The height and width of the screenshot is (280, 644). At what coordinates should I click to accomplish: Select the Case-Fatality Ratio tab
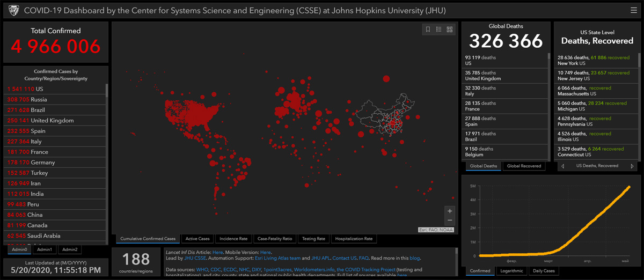[275, 239]
